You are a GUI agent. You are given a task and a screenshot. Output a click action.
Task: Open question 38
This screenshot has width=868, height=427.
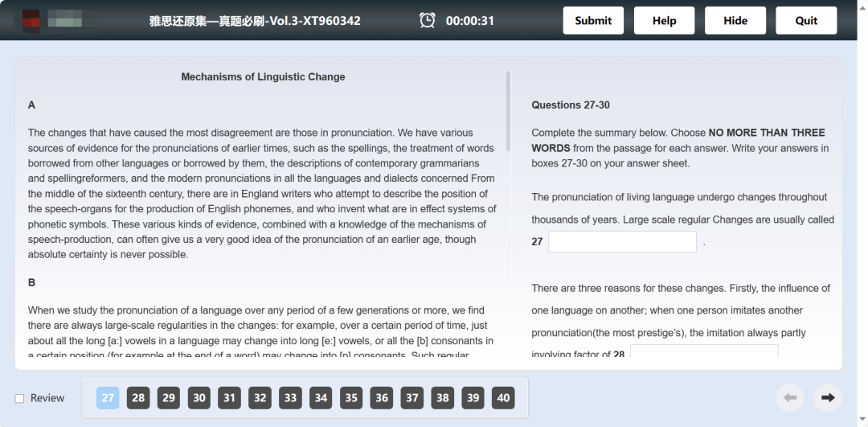click(x=443, y=397)
